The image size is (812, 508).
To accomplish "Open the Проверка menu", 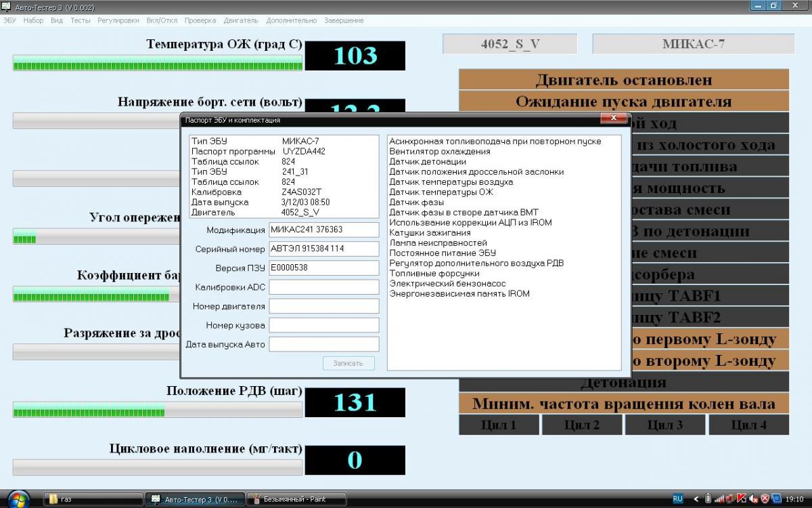I will (200, 20).
